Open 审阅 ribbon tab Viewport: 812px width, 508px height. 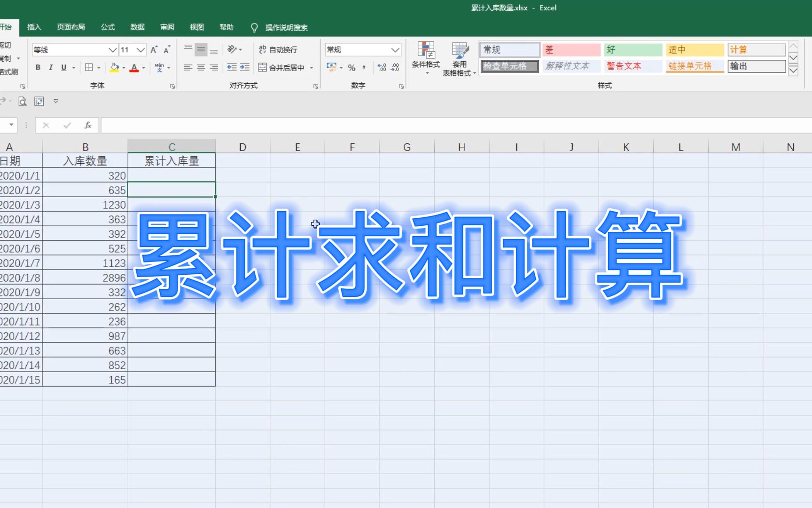167,27
